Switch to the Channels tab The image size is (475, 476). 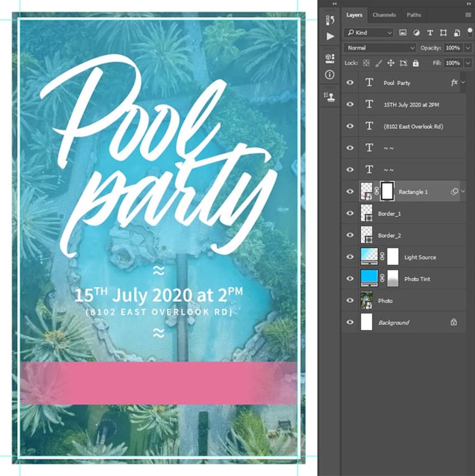point(384,15)
